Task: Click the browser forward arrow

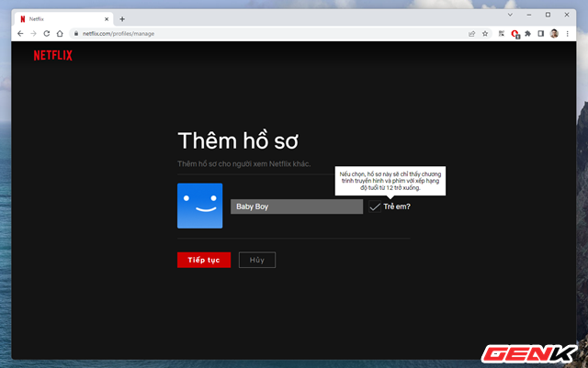Action: (33, 34)
